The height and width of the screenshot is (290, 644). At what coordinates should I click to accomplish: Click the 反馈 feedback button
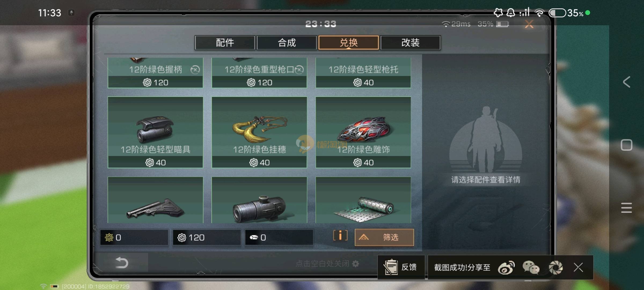pyautogui.click(x=401, y=267)
